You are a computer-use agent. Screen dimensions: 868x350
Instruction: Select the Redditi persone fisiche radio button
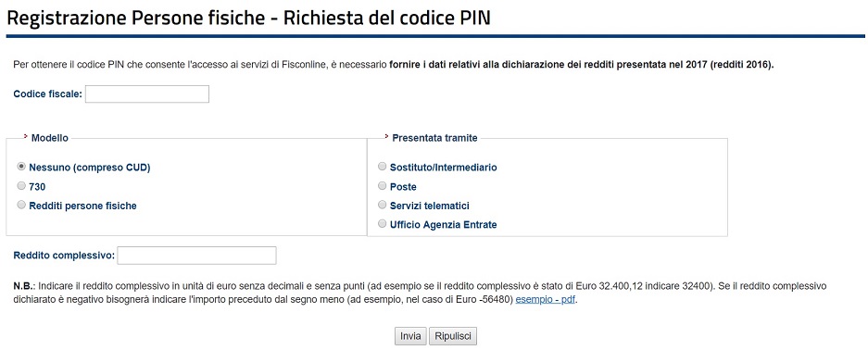click(21, 205)
